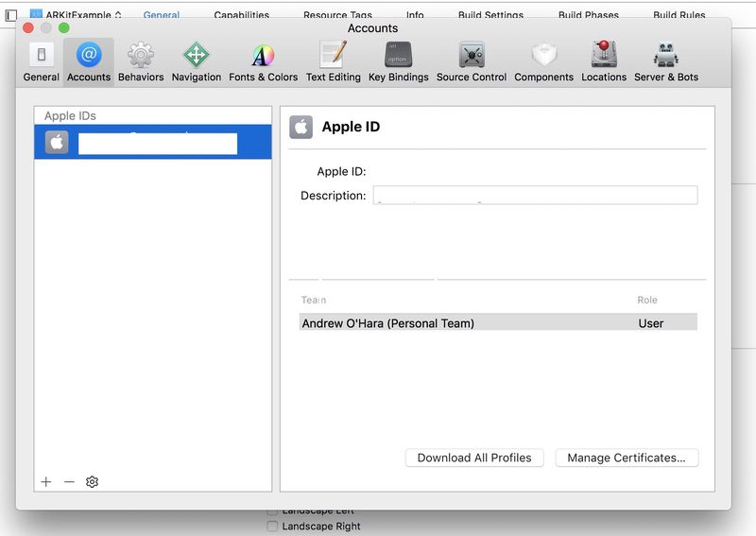
Task: Open Server & Bots preferences icon
Action: [x=666, y=55]
